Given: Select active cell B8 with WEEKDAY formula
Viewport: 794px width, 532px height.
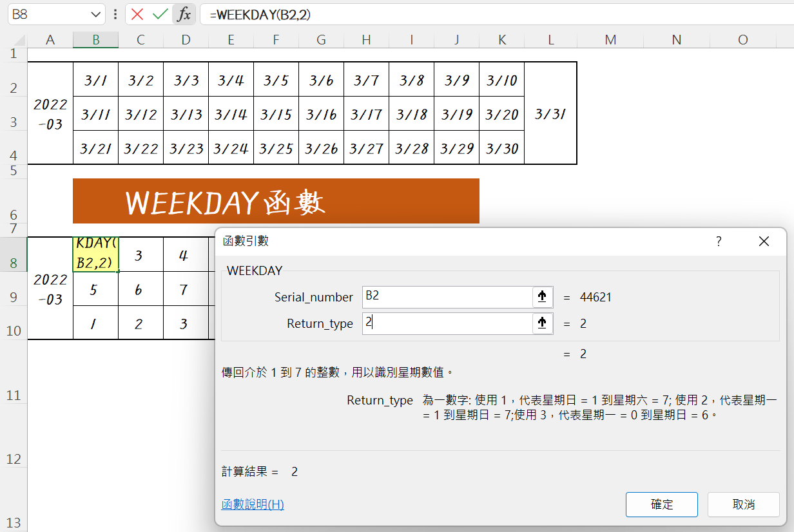Looking at the screenshot, I should pyautogui.click(x=96, y=254).
